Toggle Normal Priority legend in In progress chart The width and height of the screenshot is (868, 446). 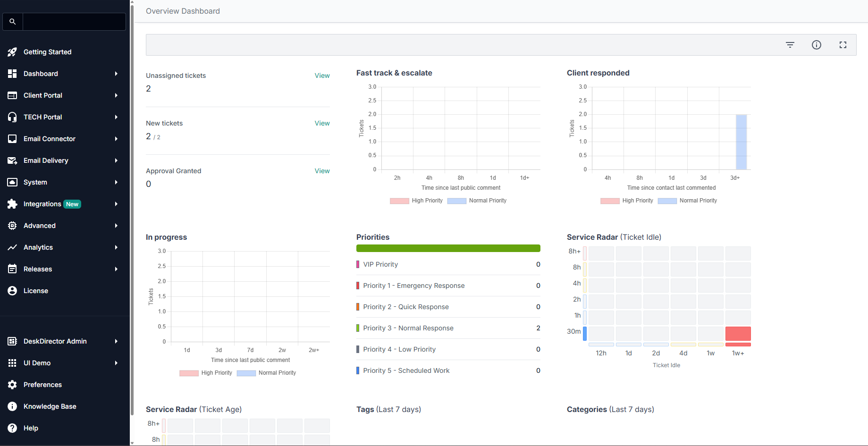pyautogui.click(x=266, y=373)
